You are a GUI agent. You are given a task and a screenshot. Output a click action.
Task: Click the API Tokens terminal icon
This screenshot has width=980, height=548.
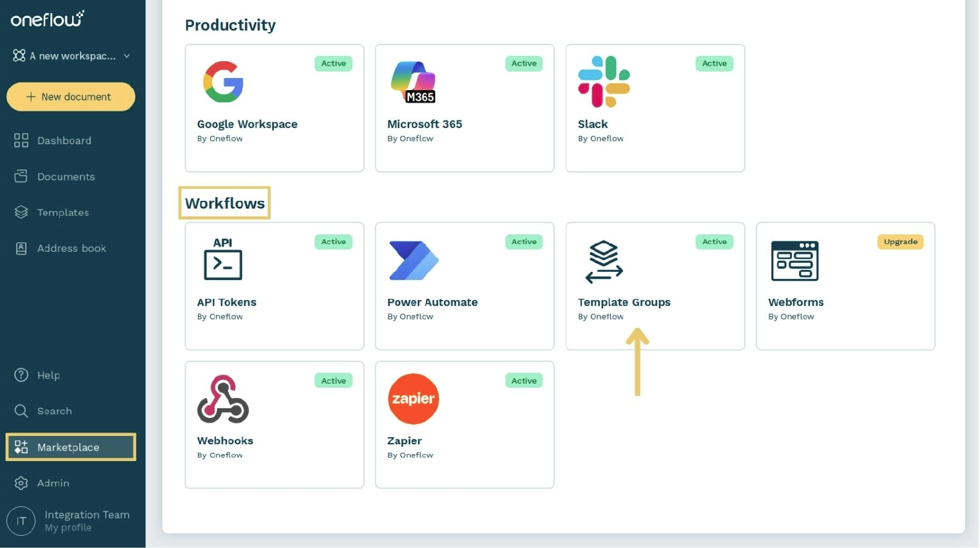[x=223, y=259]
